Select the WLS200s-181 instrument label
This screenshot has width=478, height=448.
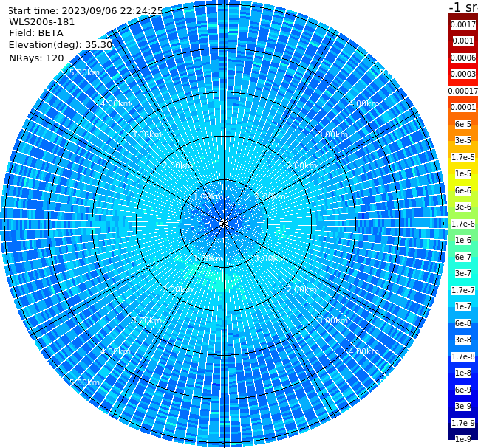tap(42, 22)
